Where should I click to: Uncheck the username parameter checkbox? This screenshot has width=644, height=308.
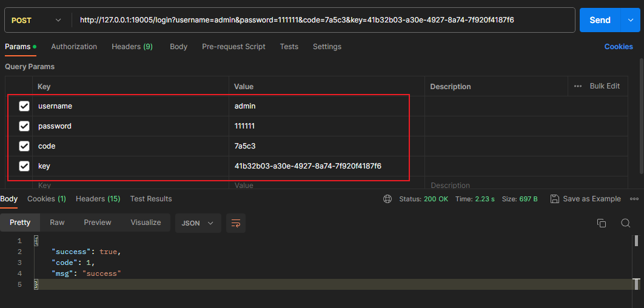pos(24,106)
